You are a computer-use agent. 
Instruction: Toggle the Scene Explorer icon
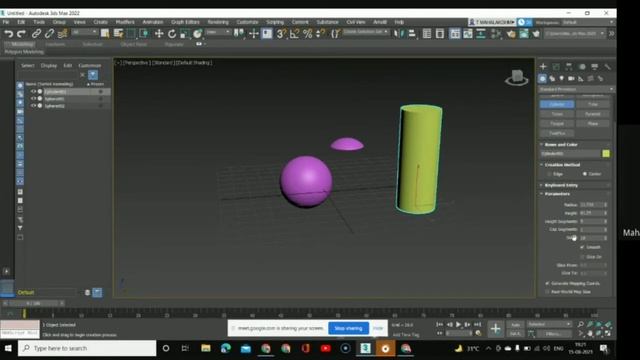point(427,34)
